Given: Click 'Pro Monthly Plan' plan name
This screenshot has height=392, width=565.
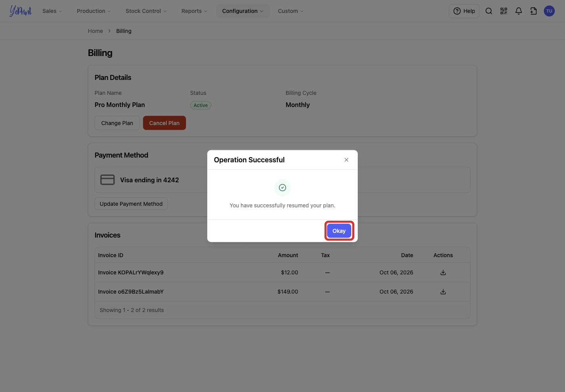Looking at the screenshot, I should pyautogui.click(x=120, y=105).
